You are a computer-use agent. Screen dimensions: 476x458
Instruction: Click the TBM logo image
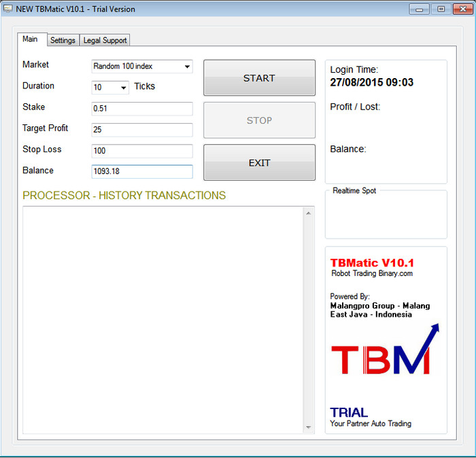[x=385, y=349]
